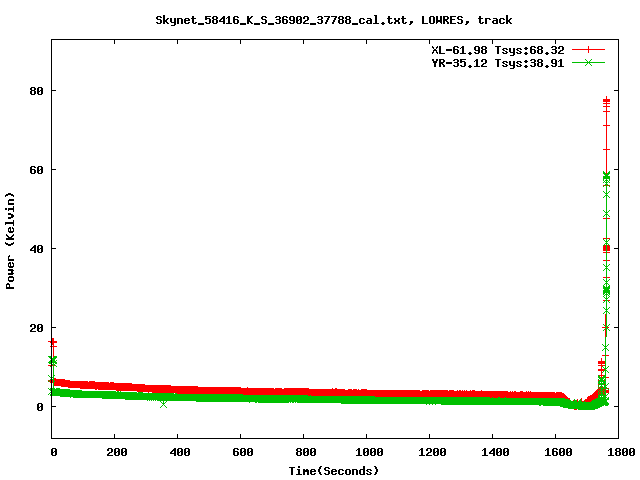Select legend entry YR-35.12 Tsys:38.91
The image size is (640, 480).
(498, 63)
